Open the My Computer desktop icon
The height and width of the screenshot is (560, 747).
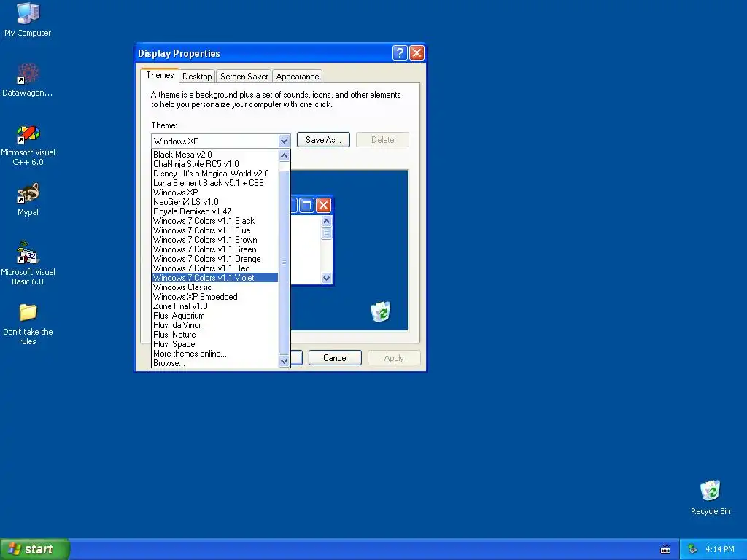[28, 19]
